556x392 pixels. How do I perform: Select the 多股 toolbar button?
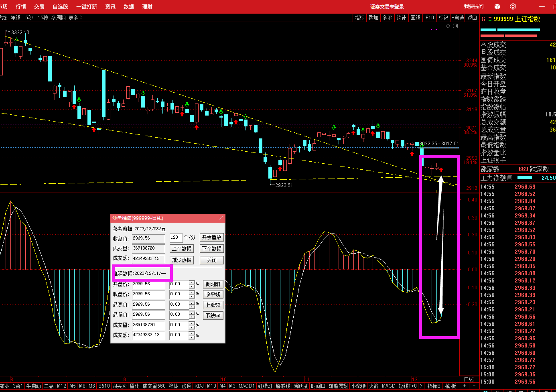click(x=387, y=18)
